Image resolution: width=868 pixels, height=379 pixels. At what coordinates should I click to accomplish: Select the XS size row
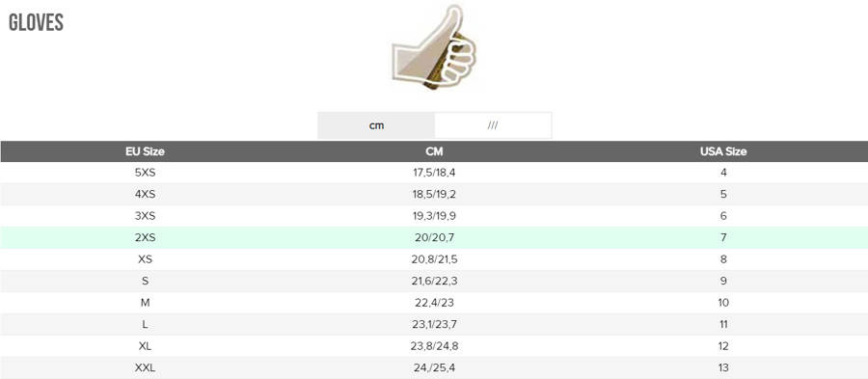coord(434,259)
